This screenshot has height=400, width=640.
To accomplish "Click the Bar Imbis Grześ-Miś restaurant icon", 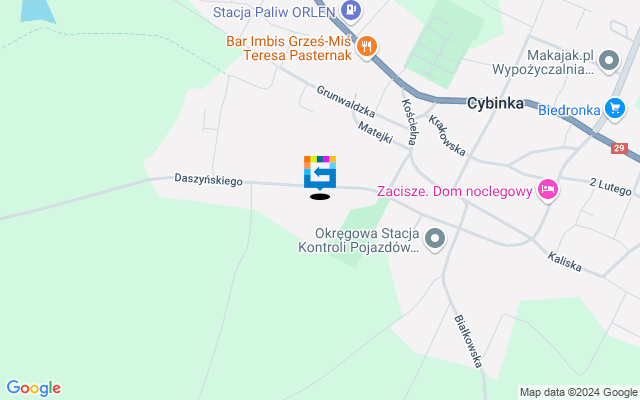I will (367, 47).
